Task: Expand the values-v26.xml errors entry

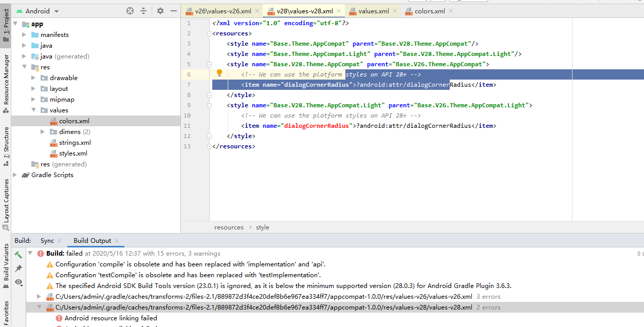Action: (39, 297)
